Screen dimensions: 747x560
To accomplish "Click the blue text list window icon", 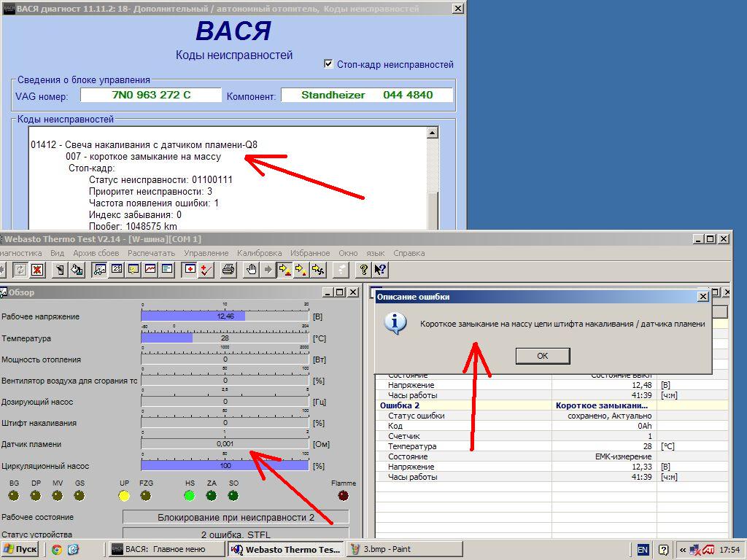I will point(167,270).
